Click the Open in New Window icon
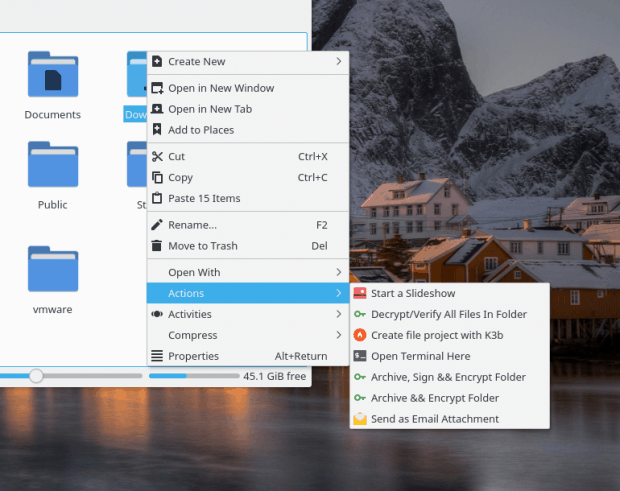This screenshot has height=491, width=620. 157,88
